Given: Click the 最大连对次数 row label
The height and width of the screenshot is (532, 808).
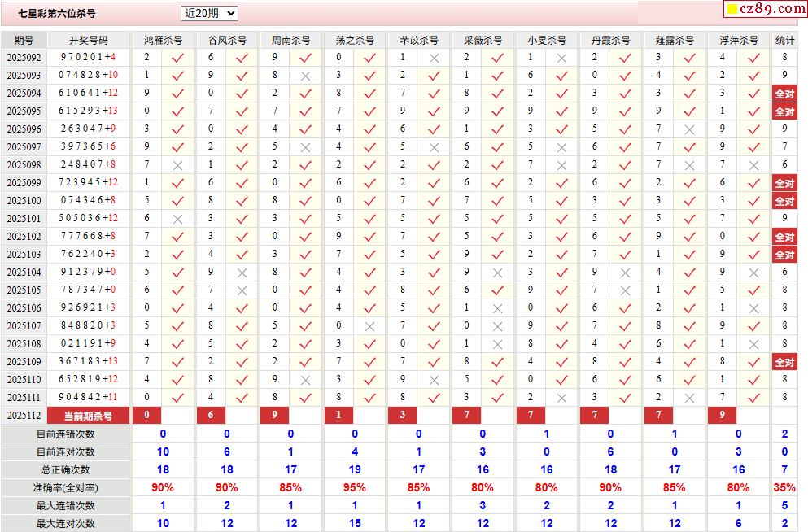Looking at the screenshot, I should pyautogui.click(x=65, y=523).
